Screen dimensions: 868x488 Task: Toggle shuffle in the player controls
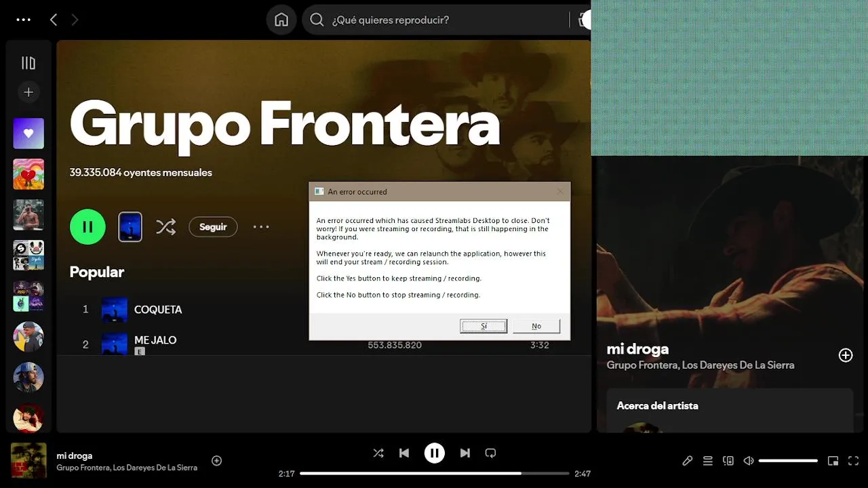(378, 453)
